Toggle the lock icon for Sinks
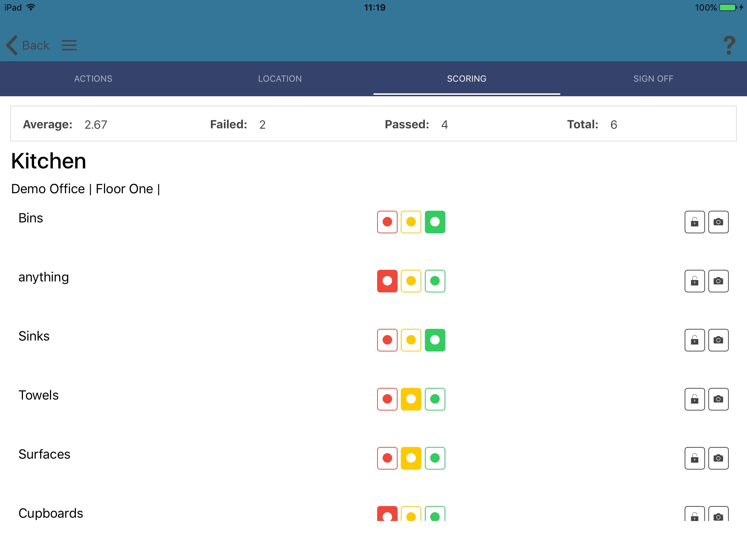 coord(695,340)
